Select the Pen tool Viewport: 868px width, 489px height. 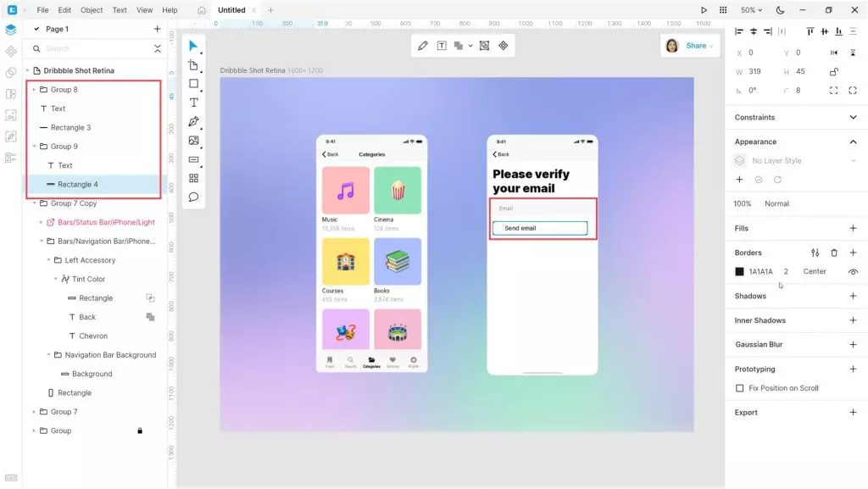tap(193, 122)
